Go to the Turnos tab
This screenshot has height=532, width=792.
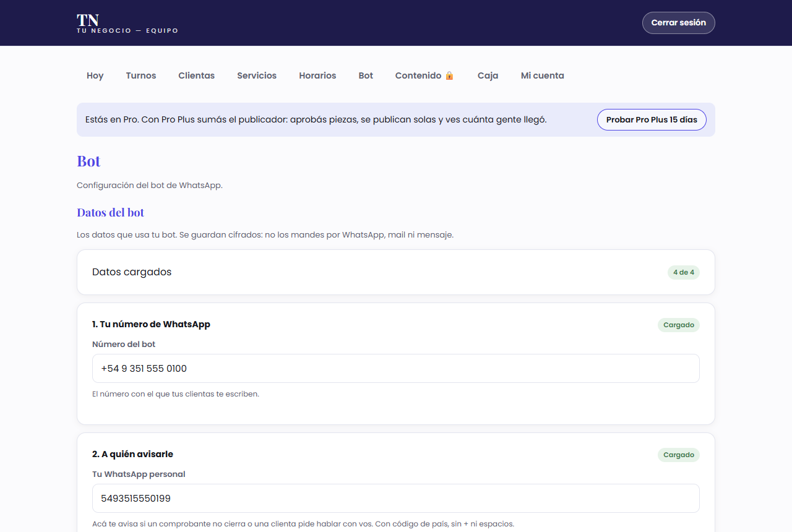point(141,75)
